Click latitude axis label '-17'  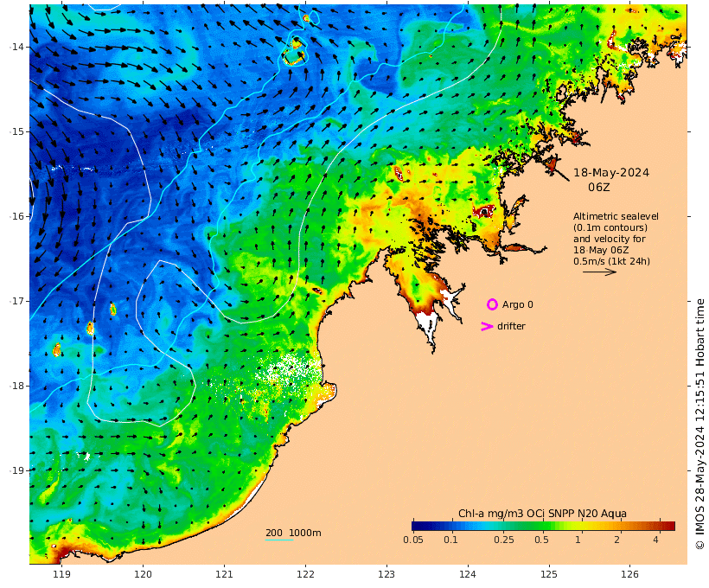[x=16, y=301]
